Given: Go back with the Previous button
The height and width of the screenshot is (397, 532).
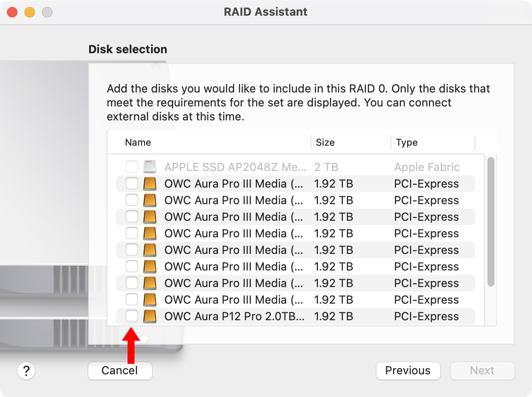Looking at the screenshot, I should [x=408, y=371].
